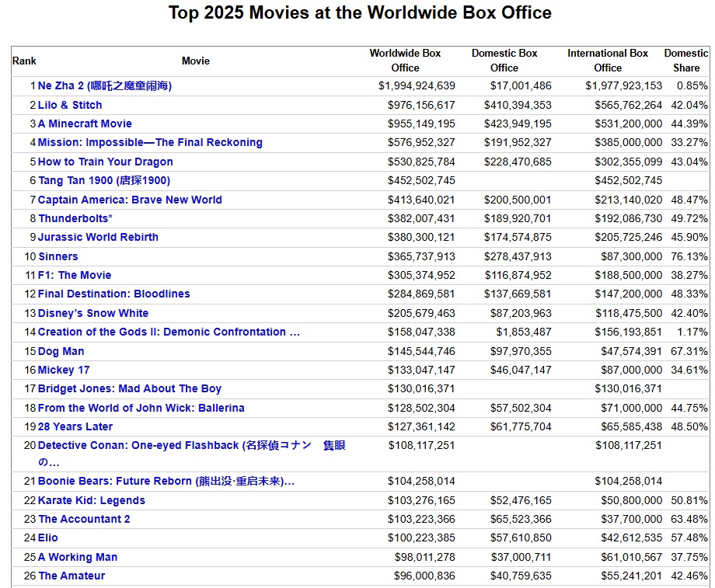Screen dimensions: 715x588
Task: Click Karate Kid domestic value $52,476,165
Action: pos(521,500)
